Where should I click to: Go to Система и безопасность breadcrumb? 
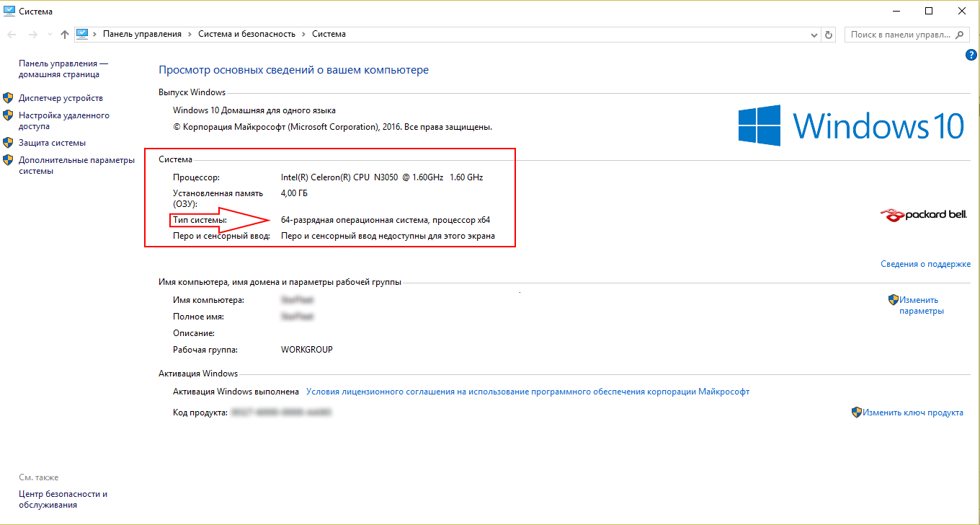click(x=246, y=35)
